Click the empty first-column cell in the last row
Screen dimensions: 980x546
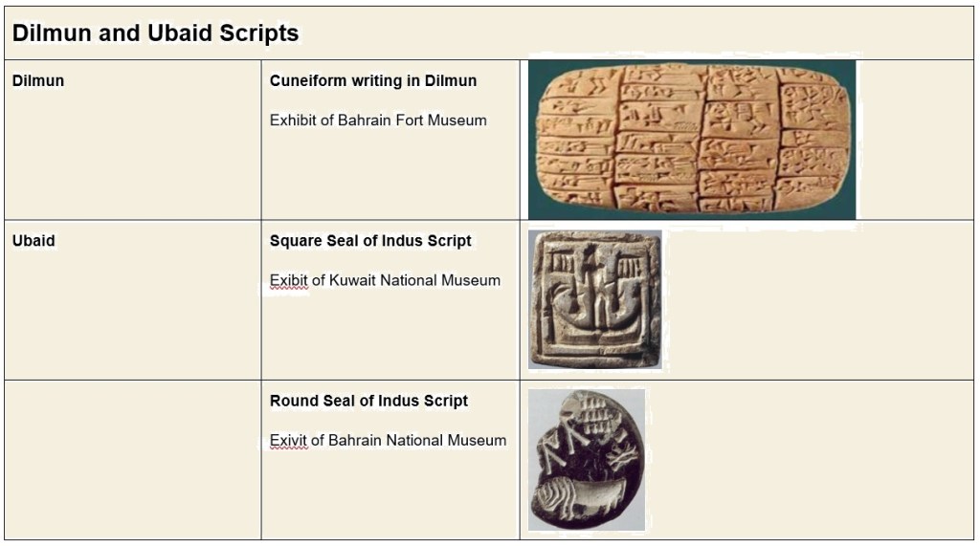coord(132,460)
